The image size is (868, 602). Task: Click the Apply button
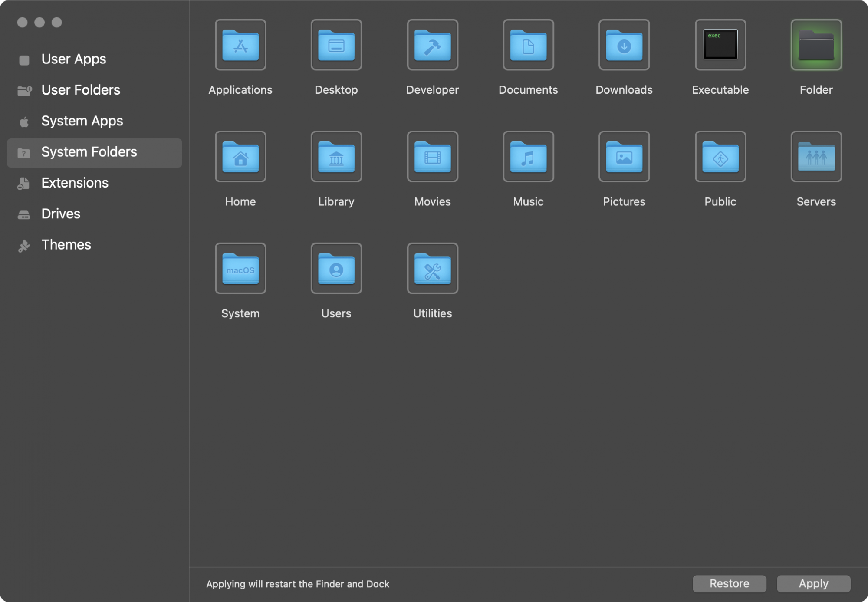point(813,584)
